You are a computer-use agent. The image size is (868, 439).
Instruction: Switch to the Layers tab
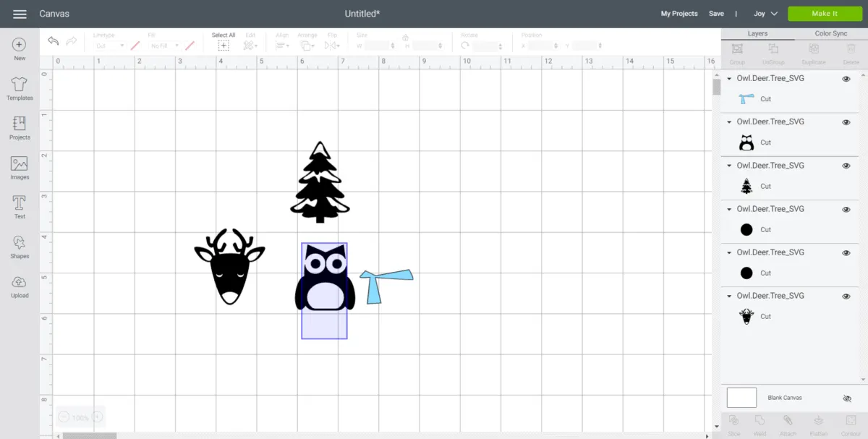757,33
